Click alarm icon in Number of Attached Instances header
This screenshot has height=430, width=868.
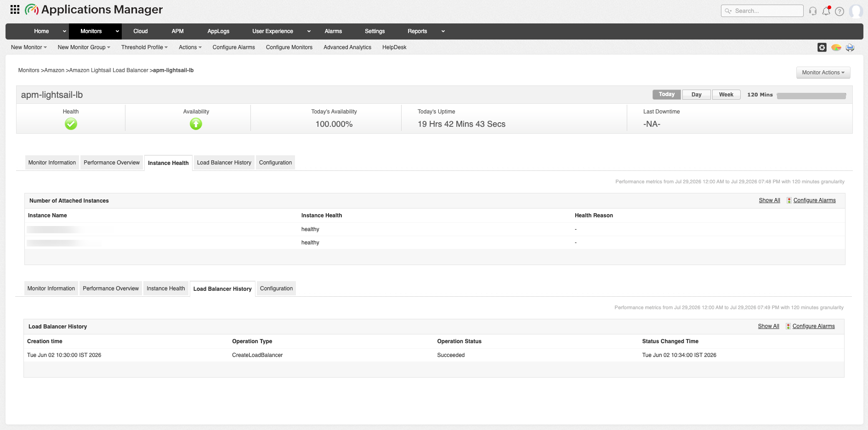tap(789, 200)
